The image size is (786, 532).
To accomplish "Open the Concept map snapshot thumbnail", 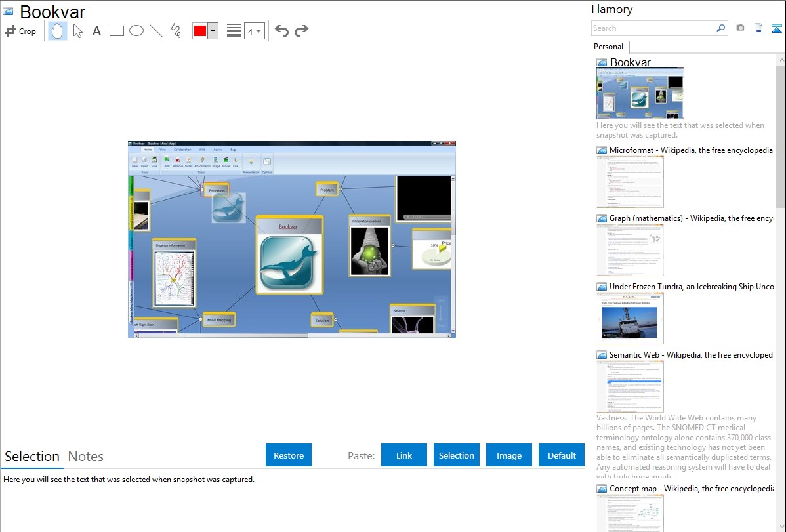I will [630, 513].
